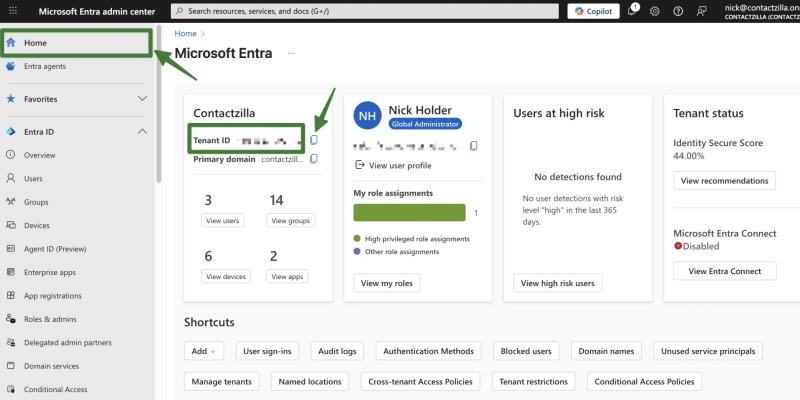Open Blocked users shortcut

526,351
